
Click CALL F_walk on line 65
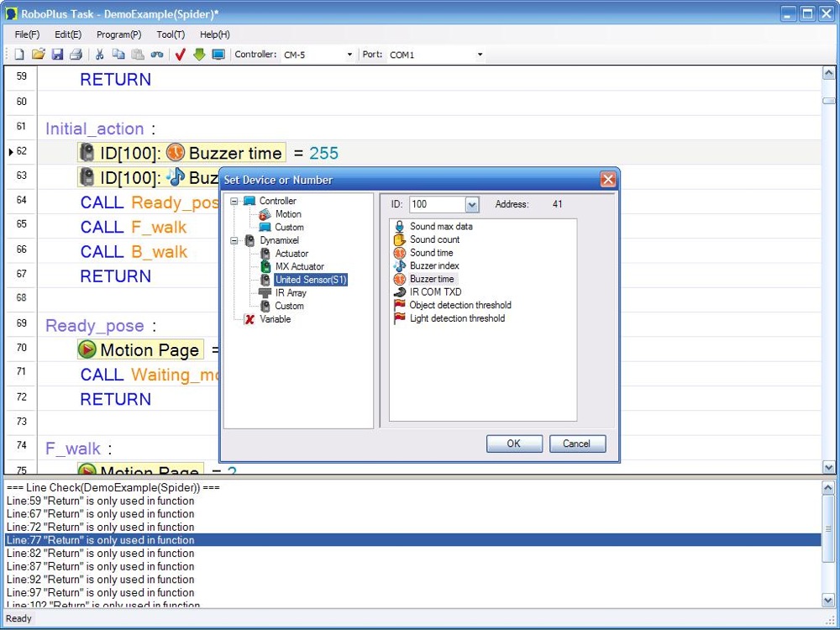(134, 227)
